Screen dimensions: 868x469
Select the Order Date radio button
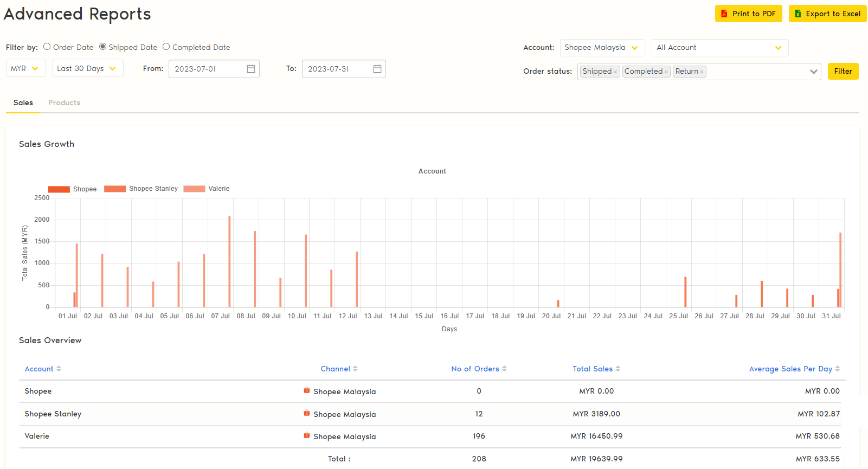click(x=47, y=47)
